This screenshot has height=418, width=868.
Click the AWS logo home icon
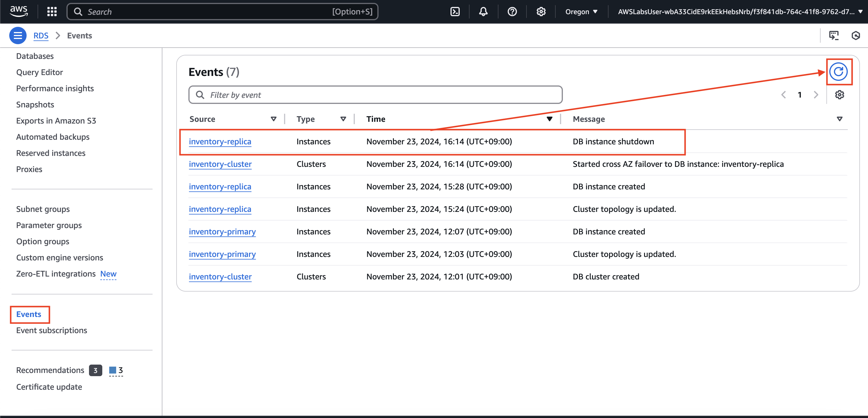tap(19, 12)
